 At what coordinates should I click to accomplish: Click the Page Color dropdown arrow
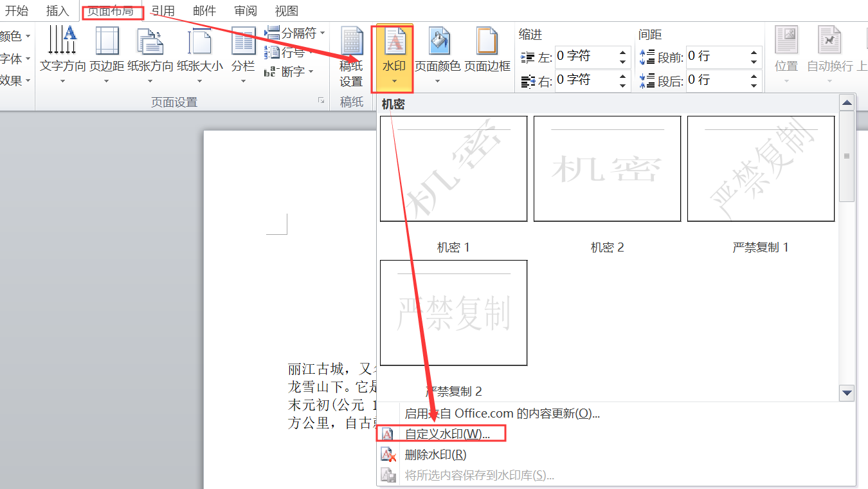tap(437, 82)
